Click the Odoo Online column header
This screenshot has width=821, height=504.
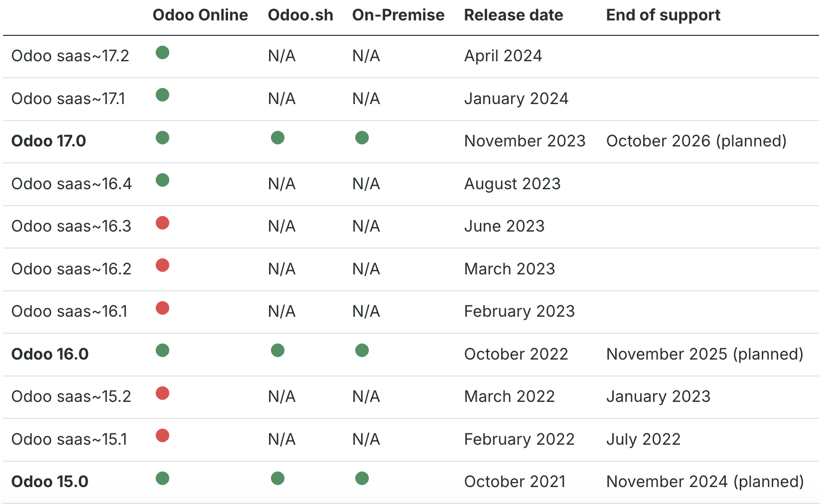point(200,15)
